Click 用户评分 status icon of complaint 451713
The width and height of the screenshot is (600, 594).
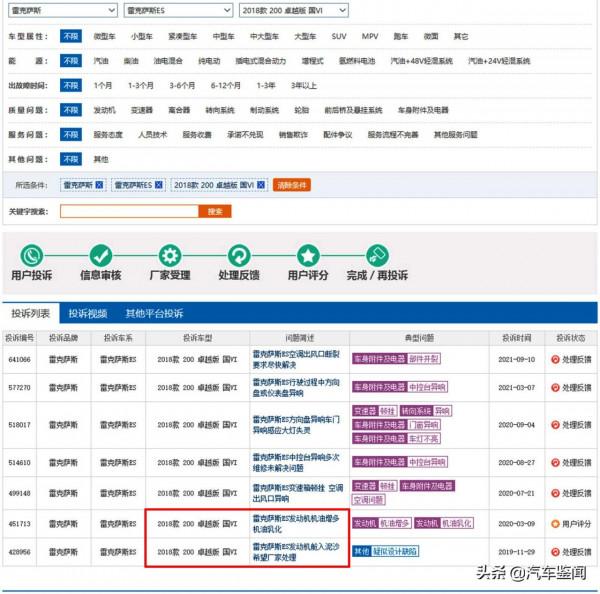point(555,524)
